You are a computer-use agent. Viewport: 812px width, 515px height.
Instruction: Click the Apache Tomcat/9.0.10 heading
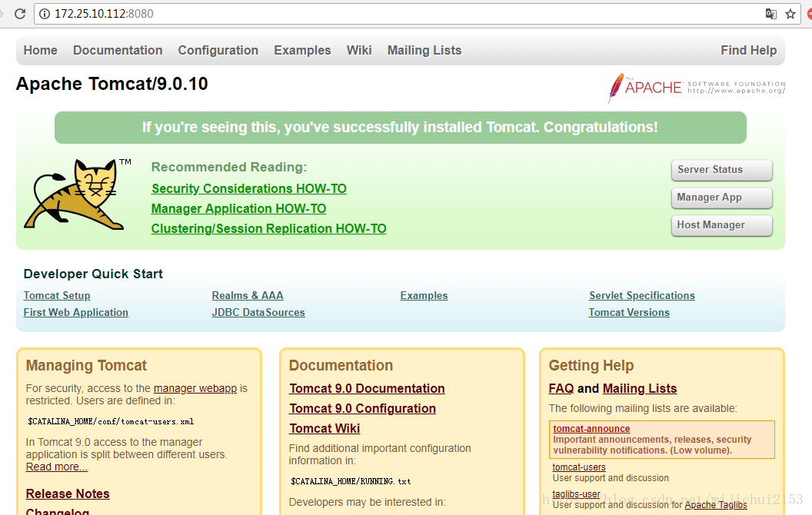[111, 84]
